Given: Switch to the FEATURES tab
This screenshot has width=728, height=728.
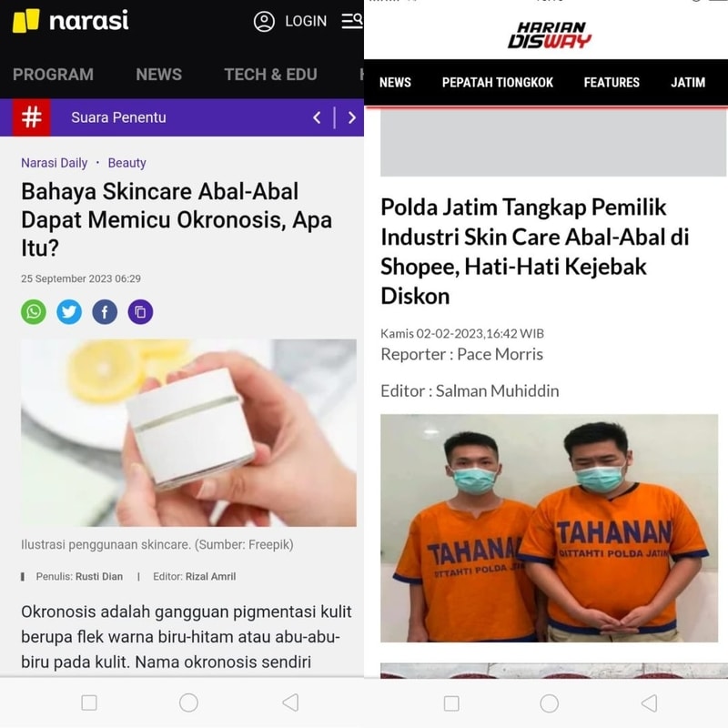Looking at the screenshot, I should coord(612,83).
